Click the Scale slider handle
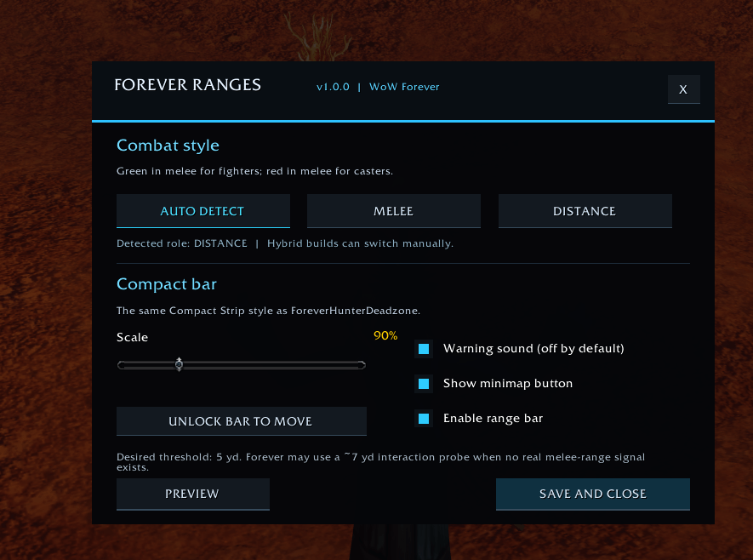753x560 pixels. click(180, 364)
